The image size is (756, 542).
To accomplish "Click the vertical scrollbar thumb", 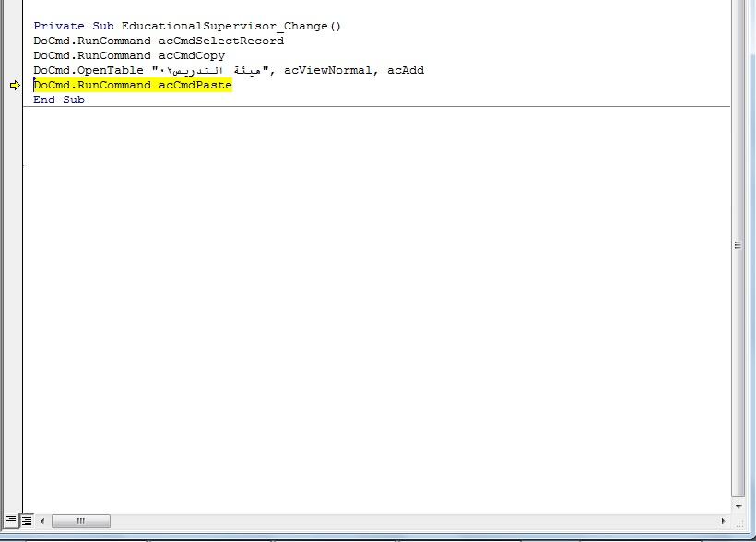I will [738, 245].
